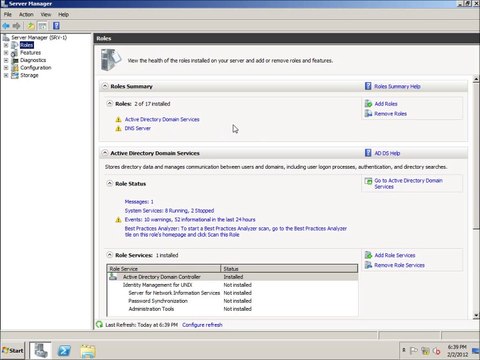Viewport: 480px width, 360px height.
Task: Collapse the Roles Summary section
Action: [105, 86]
